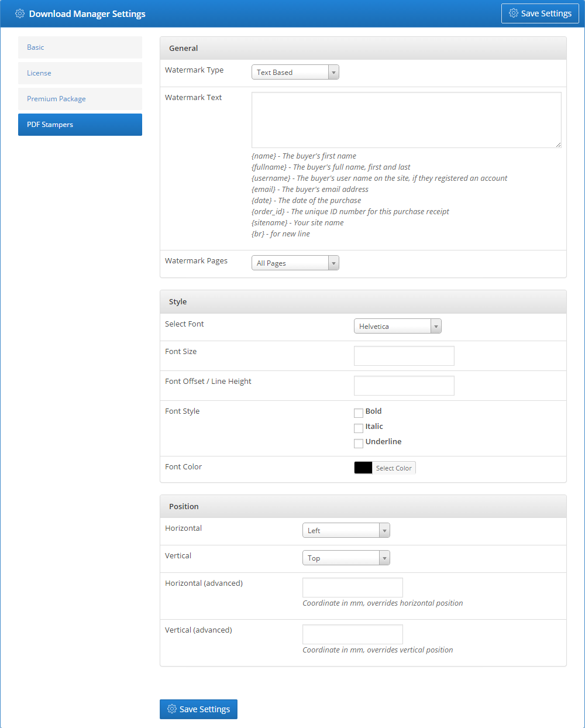The image size is (585, 728).
Task: Click the Watermark Type label
Action: point(194,70)
